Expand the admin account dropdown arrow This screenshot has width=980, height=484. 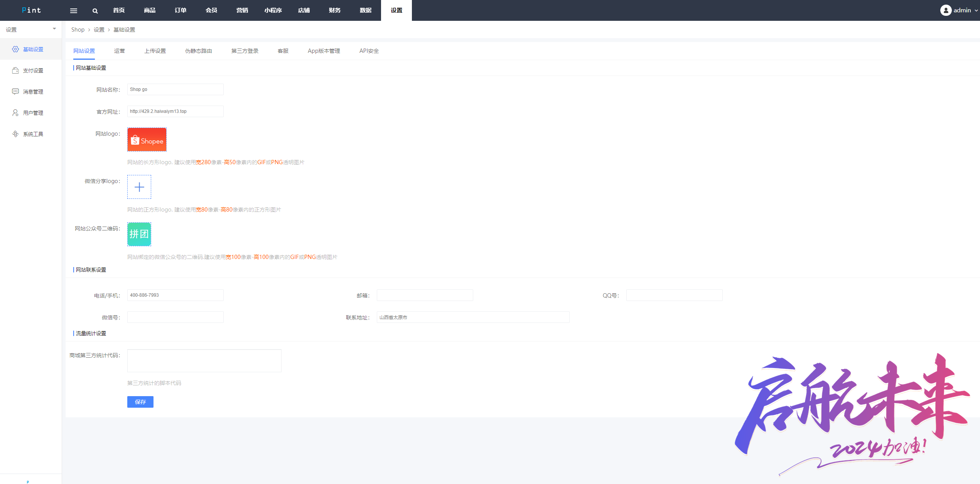976,10
